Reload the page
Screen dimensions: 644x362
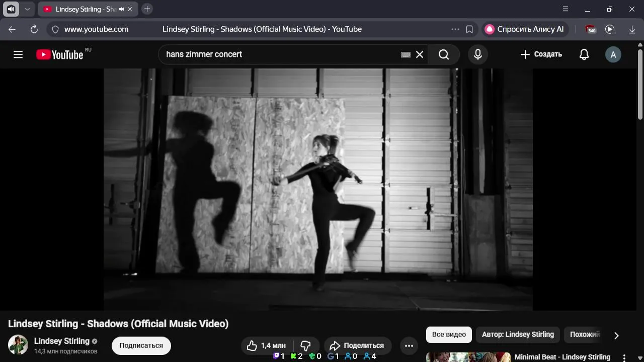click(34, 29)
